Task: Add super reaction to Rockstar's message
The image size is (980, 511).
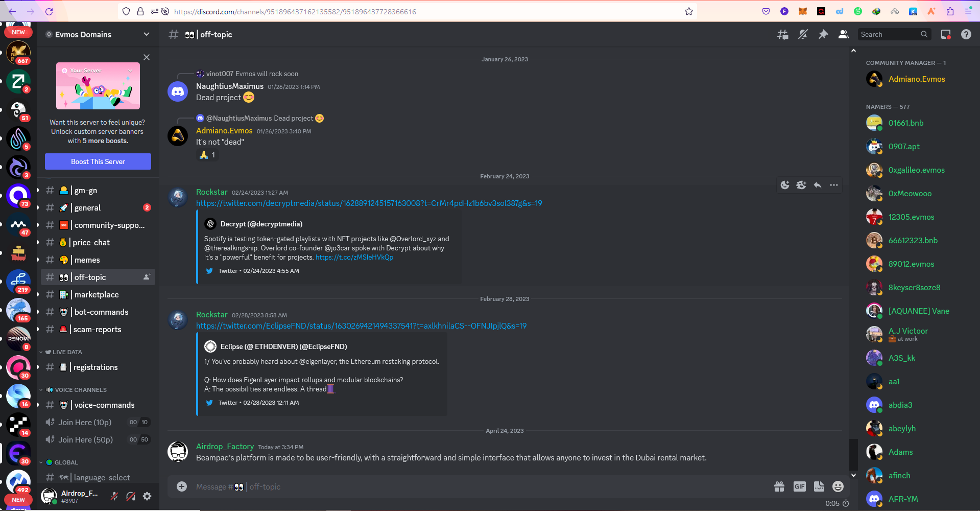Action: coord(801,185)
